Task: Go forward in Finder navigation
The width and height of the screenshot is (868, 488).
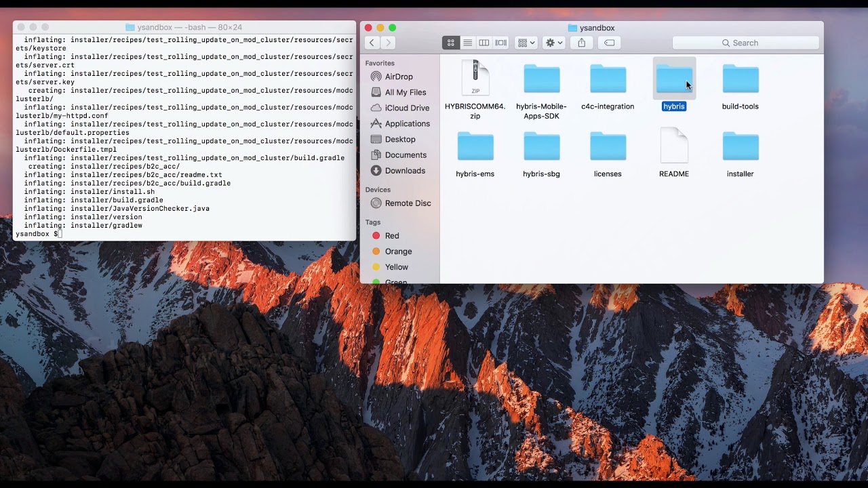Action: click(388, 43)
